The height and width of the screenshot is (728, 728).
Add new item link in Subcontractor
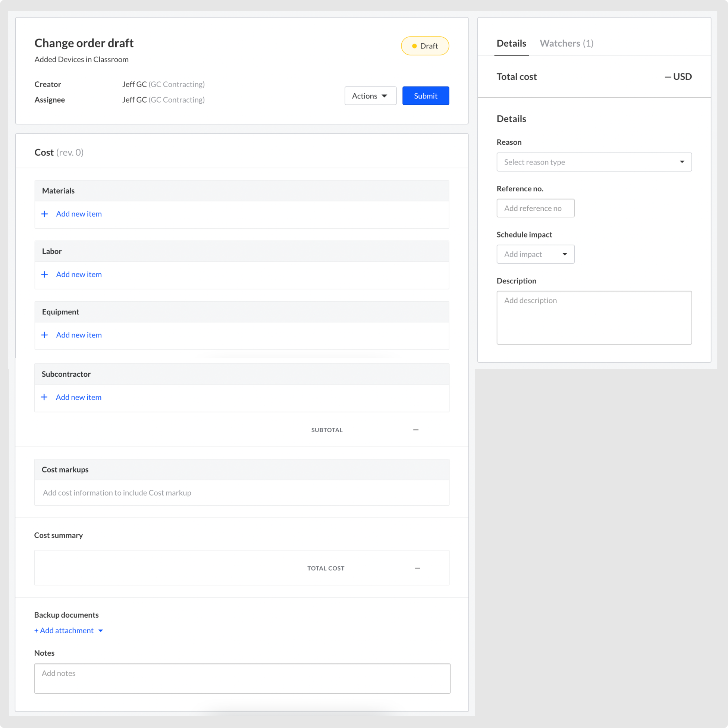tap(78, 397)
